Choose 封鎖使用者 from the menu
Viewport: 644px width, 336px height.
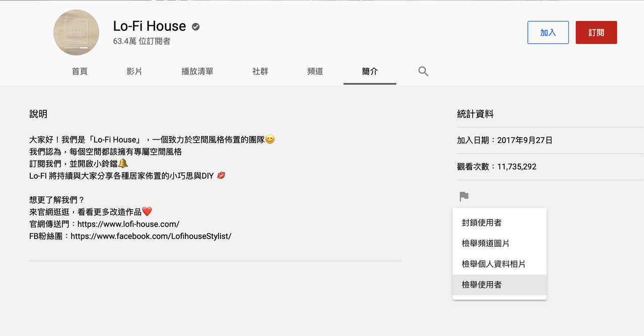[x=499, y=223]
